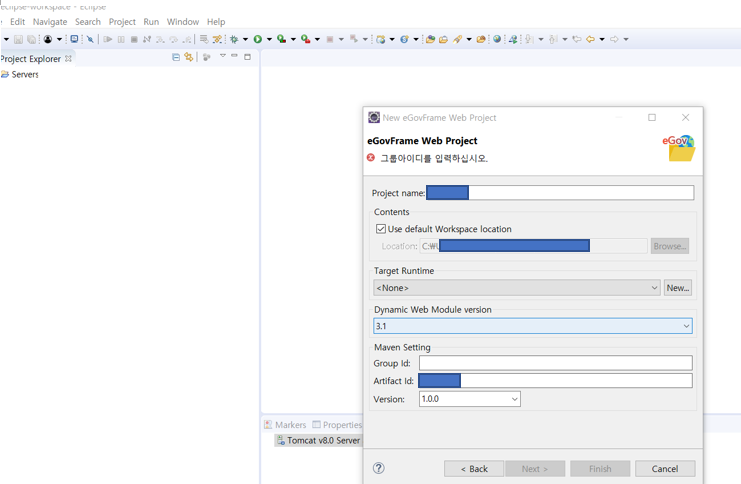Click New... next to Target Runtime
Viewport: 741px width, 484px height.
[x=678, y=288]
